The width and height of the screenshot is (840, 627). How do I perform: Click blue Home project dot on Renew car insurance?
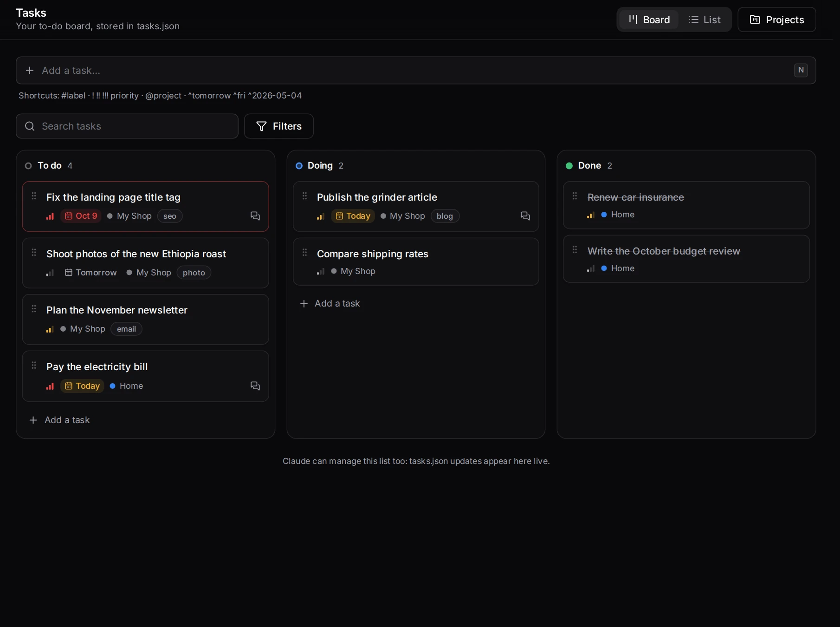pyautogui.click(x=604, y=215)
